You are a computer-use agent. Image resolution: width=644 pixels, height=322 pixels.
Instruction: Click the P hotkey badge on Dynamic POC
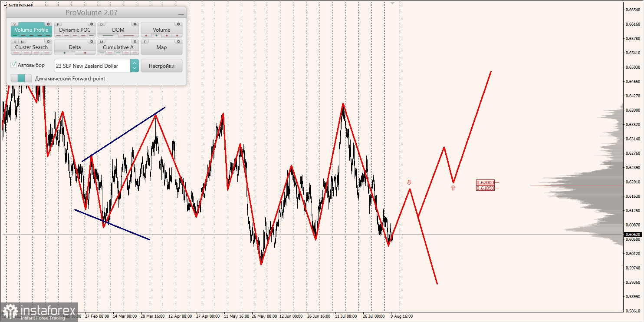[x=58, y=24]
